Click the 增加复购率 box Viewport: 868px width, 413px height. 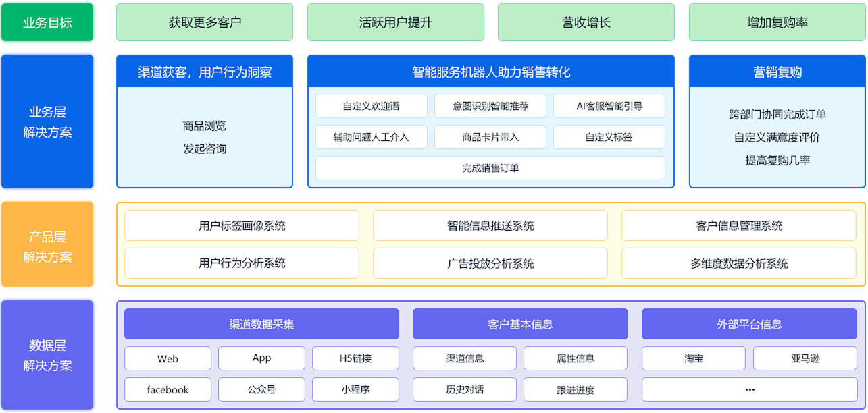click(777, 22)
